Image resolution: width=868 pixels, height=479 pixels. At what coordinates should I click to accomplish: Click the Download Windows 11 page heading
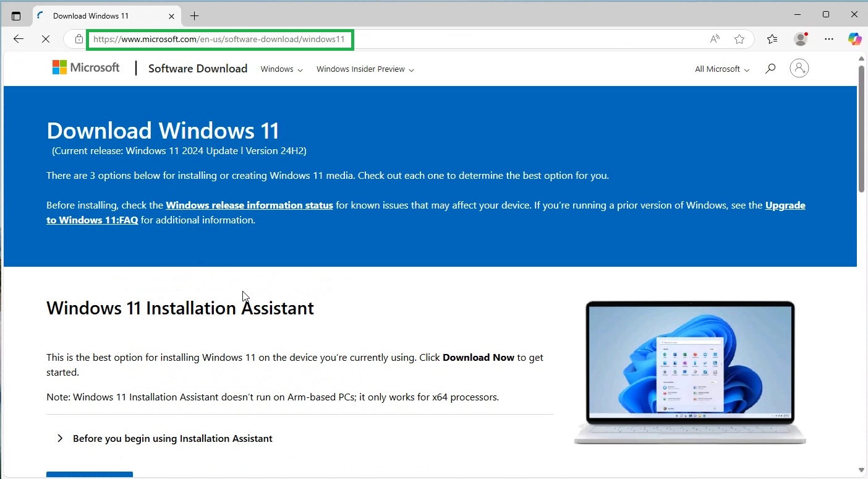tap(163, 131)
